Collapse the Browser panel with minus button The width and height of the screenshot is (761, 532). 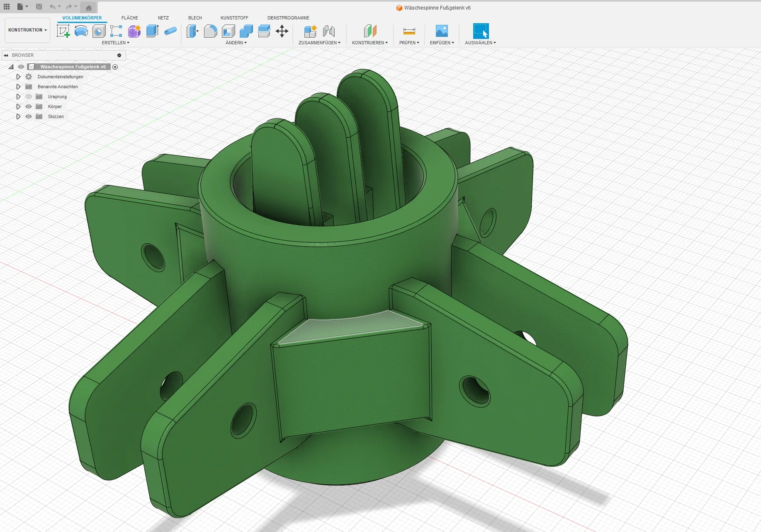(119, 55)
